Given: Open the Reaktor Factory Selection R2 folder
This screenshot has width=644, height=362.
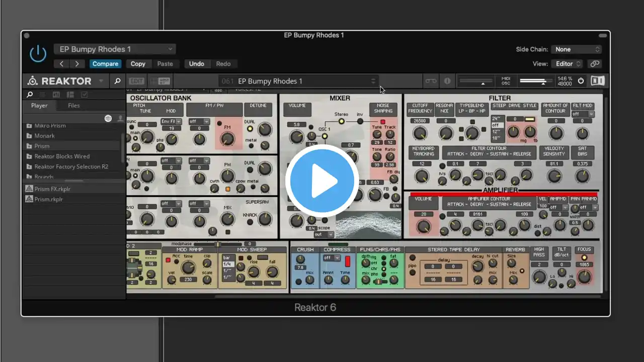Looking at the screenshot, I should tap(67, 166).
